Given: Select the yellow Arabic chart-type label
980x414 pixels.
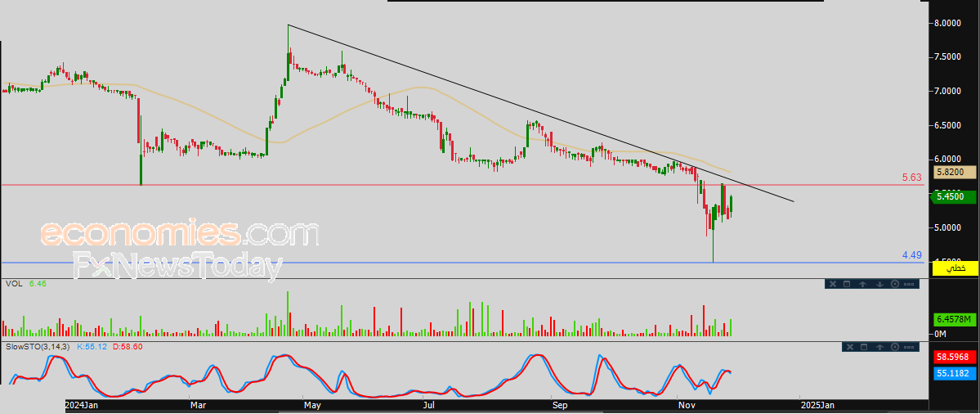Looking at the screenshot, I should [x=955, y=269].
